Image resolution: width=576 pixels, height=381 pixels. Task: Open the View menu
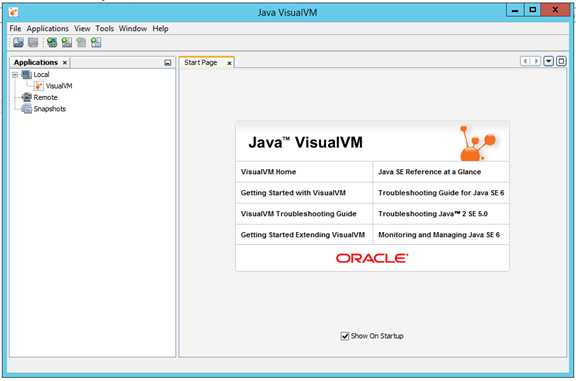[82, 28]
